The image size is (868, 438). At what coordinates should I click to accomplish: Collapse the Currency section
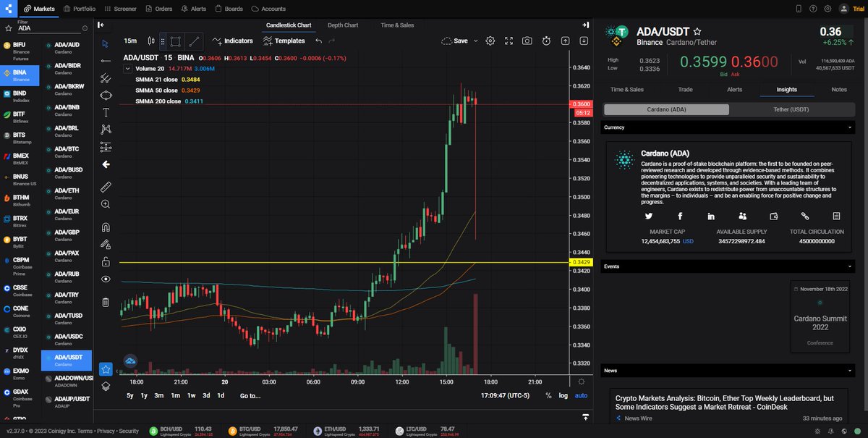click(848, 127)
